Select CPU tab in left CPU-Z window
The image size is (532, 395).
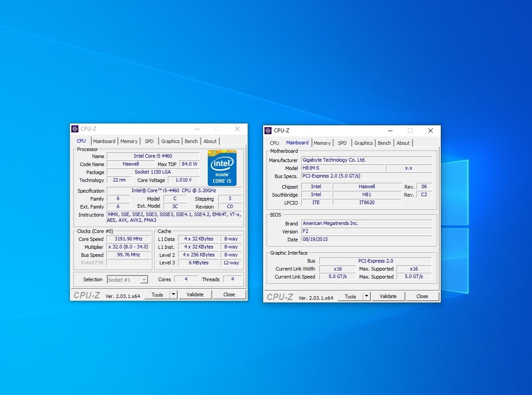pos(82,141)
